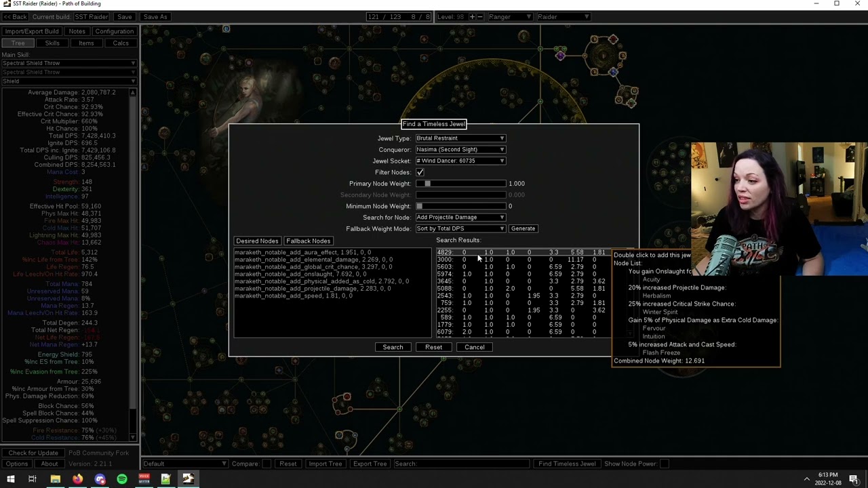868x488 pixels.
Task: Switch to the Items tab
Action: tap(86, 43)
